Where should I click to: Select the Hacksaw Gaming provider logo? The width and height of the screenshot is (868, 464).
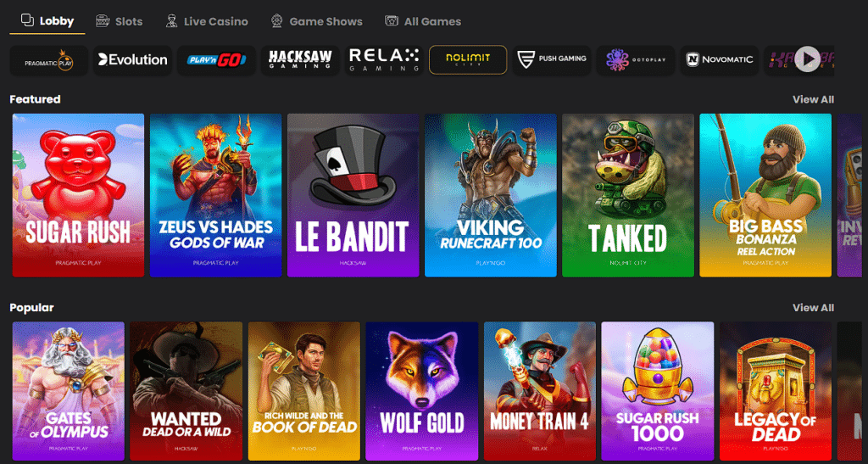pyautogui.click(x=300, y=60)
